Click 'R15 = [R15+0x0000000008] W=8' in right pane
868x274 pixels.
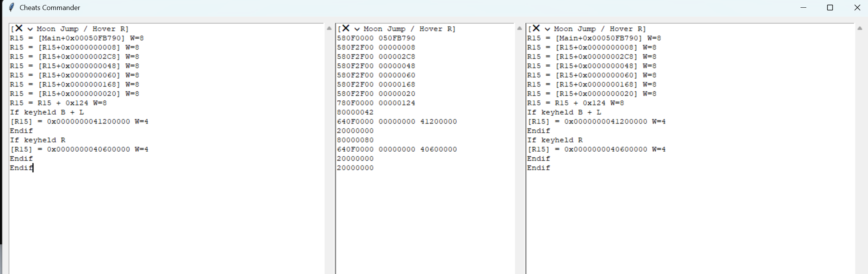coord(592,47)
